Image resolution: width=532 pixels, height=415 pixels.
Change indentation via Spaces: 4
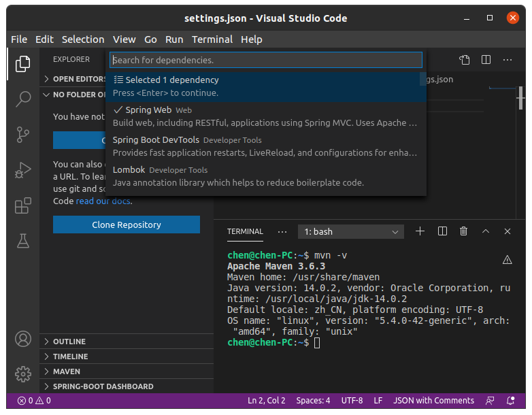coord(313,401)
